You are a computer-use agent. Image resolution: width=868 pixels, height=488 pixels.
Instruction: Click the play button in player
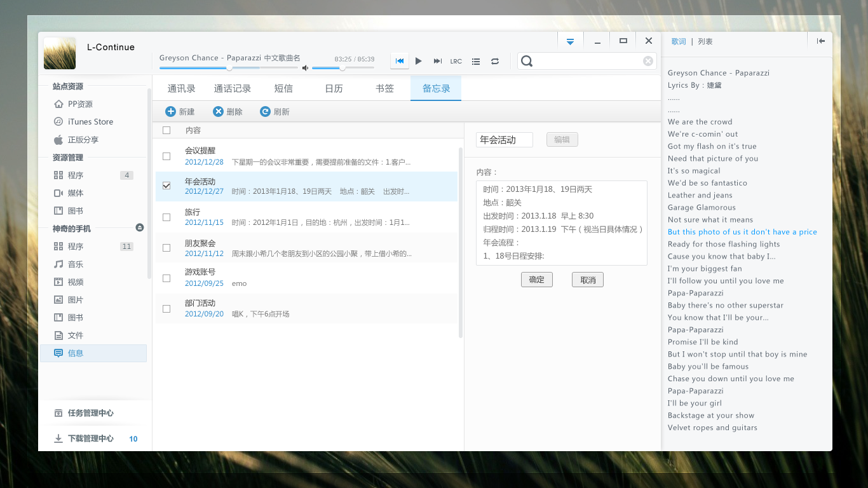pyautogui.click(x=419, y=61)
